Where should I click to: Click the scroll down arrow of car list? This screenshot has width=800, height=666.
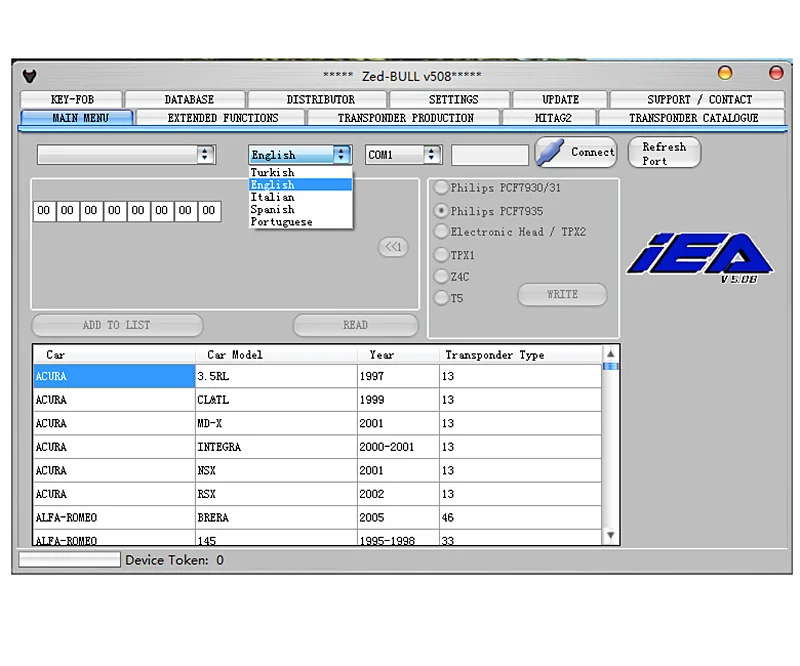[x=610, y=535]
